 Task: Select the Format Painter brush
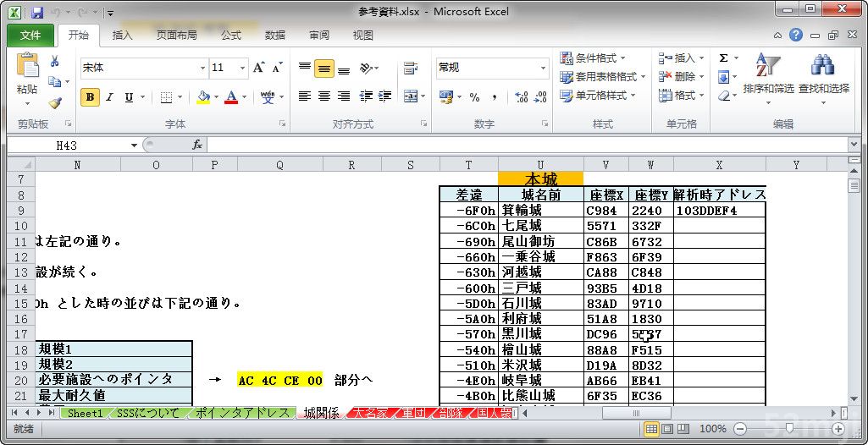coord(55,102)
